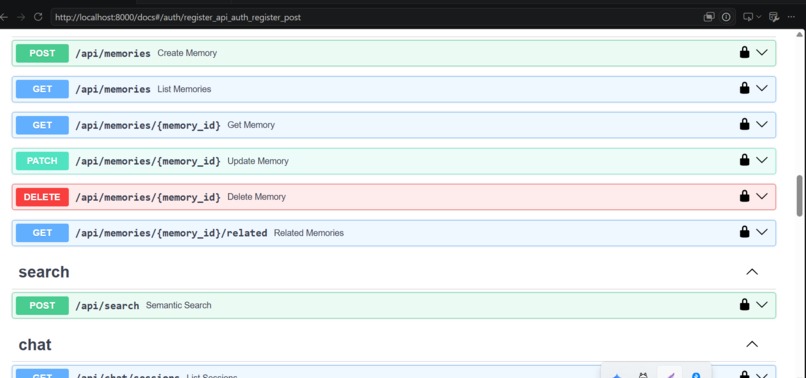Click the Get Memory description text
The image size is (806, 378).
(251, 125)
